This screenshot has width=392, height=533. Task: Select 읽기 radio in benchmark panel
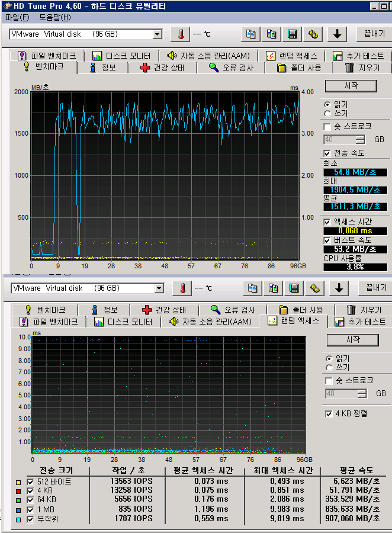click(x=327, y=105)
